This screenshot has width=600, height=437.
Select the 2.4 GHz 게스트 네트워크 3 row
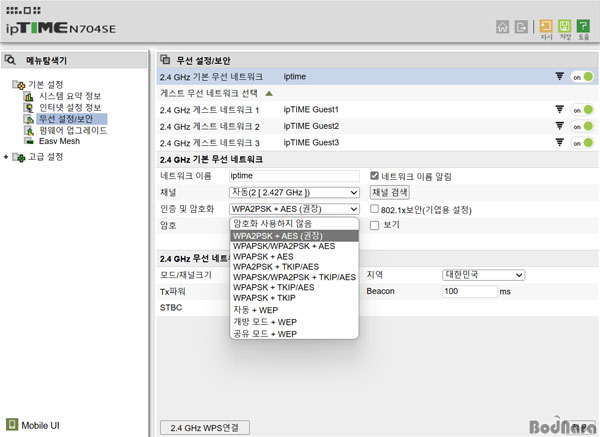click(377, 143)
